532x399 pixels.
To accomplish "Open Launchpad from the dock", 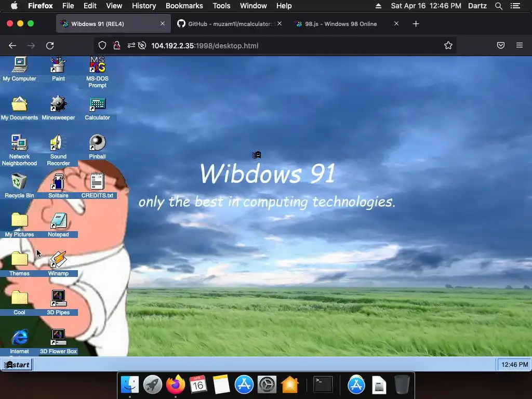I will 153,385.
